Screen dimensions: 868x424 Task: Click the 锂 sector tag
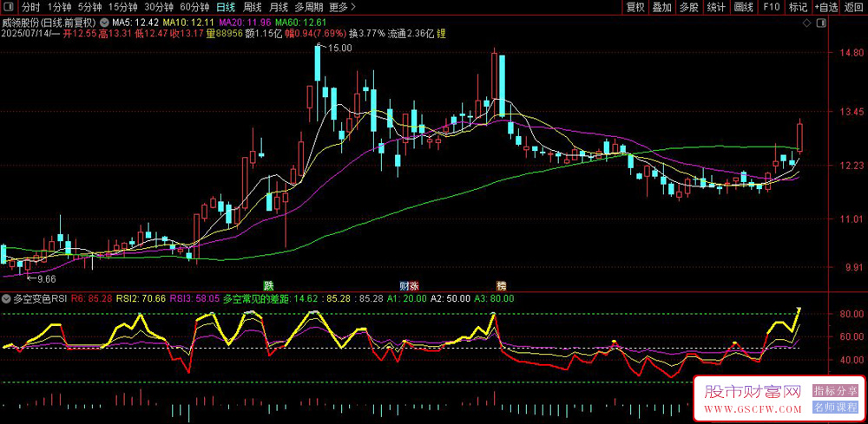[441, 34]
